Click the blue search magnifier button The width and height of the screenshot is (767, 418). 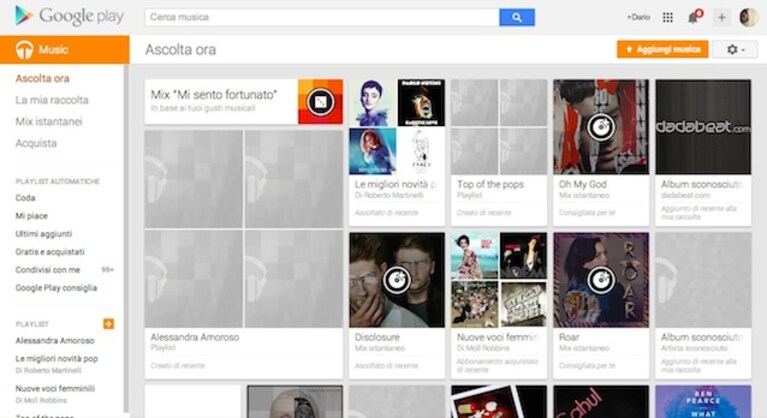coord(517,18)
